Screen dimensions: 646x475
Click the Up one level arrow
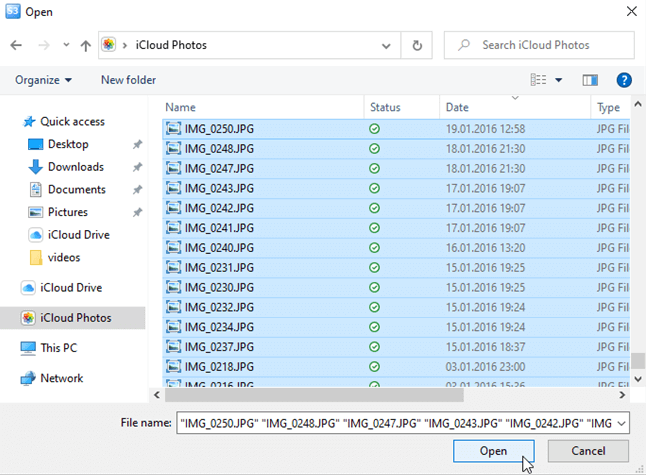tap(85, 45)
